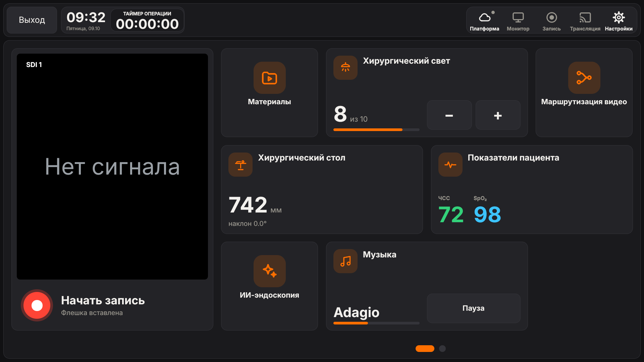Click the ЧСС value 72
644x362 pixels.
point(451,215)
